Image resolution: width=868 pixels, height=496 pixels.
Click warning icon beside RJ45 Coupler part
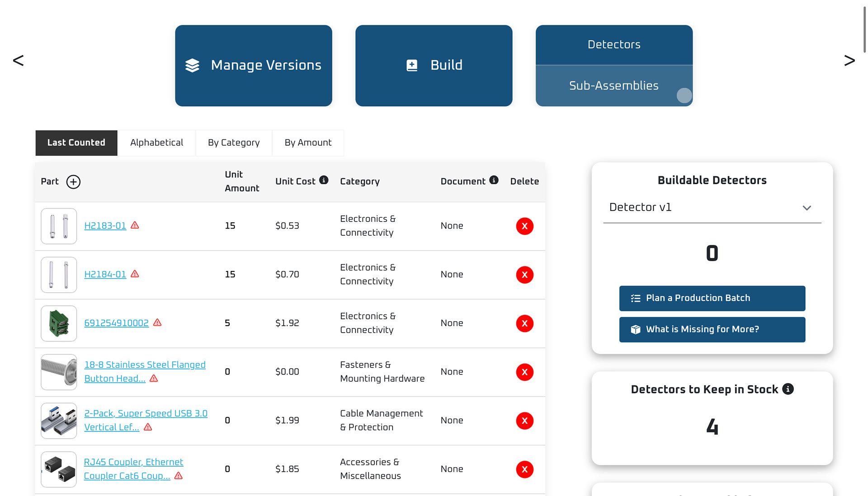[179, 476]
